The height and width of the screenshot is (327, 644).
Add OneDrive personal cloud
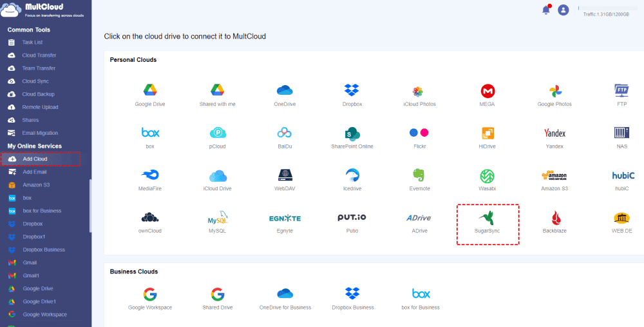[x=285, y=95]
